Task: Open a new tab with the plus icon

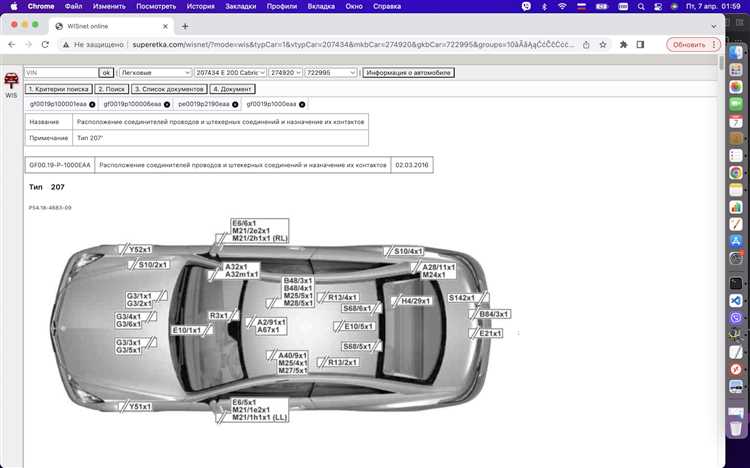Action: point(185,26)
